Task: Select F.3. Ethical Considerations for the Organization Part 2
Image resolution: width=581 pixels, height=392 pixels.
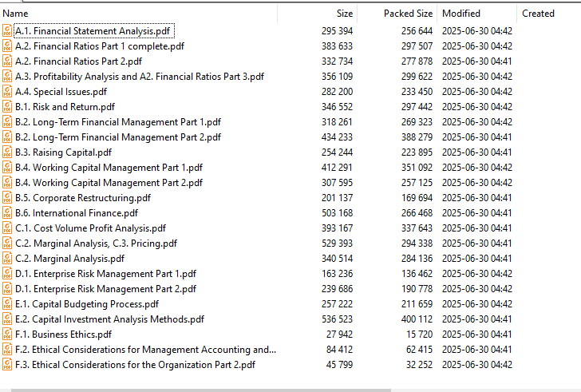Action: 135,365
